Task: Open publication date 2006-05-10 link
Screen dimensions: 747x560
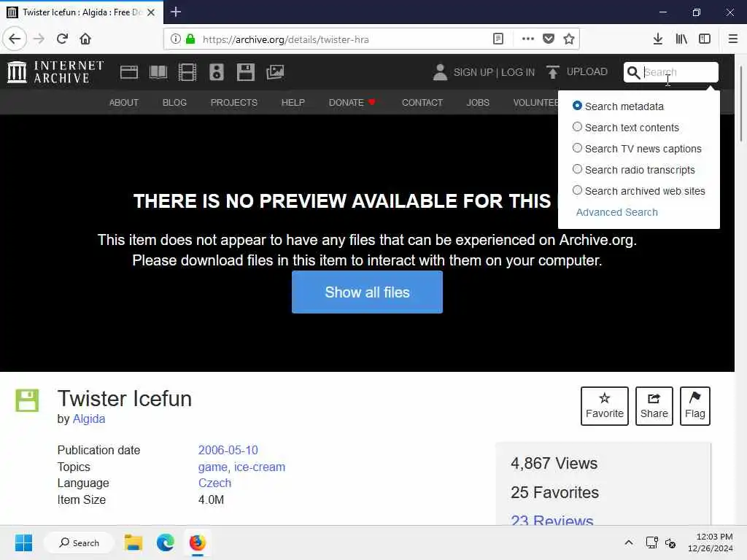Action: pyautogui.click(x=228, y=450)
